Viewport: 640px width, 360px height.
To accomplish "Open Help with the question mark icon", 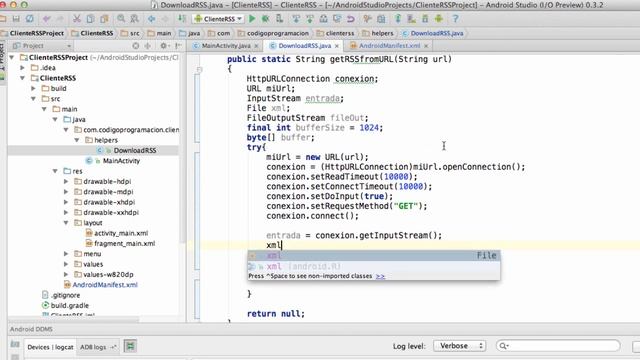I will [x=455, y=19].
